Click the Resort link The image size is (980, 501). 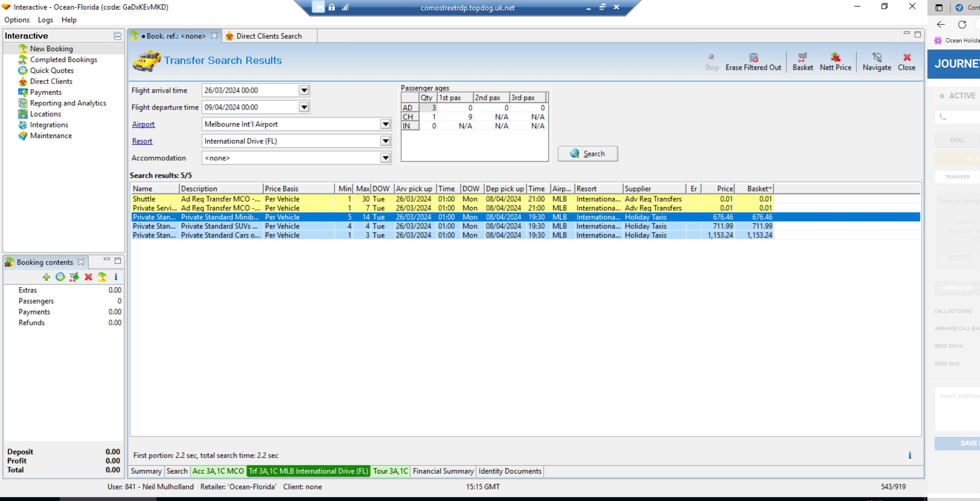(x=142, y=141)
